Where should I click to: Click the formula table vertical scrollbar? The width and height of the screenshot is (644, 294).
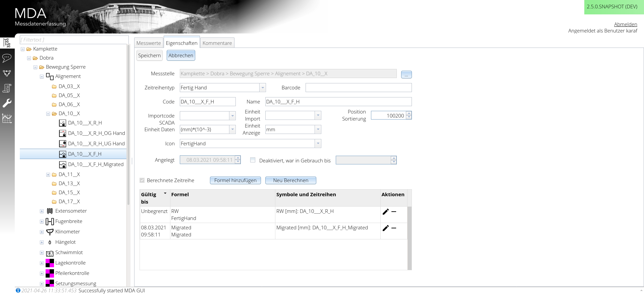(409, 238)
